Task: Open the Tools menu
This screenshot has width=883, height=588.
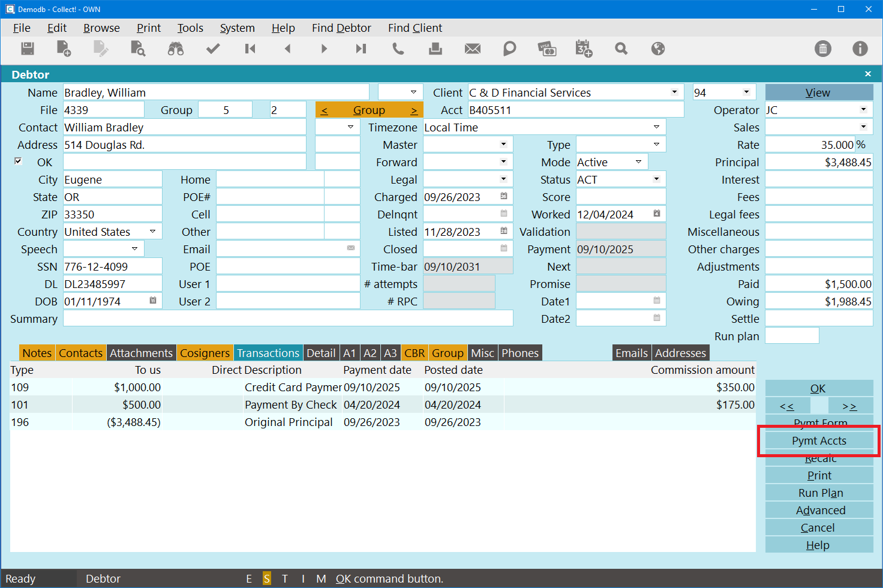Action: (x=190, y=28)
